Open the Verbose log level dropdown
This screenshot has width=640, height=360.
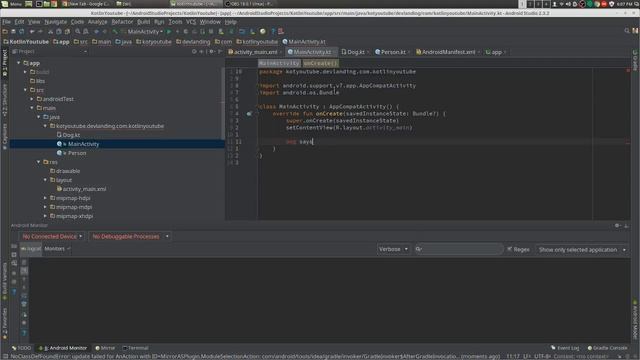pos(393,249)
